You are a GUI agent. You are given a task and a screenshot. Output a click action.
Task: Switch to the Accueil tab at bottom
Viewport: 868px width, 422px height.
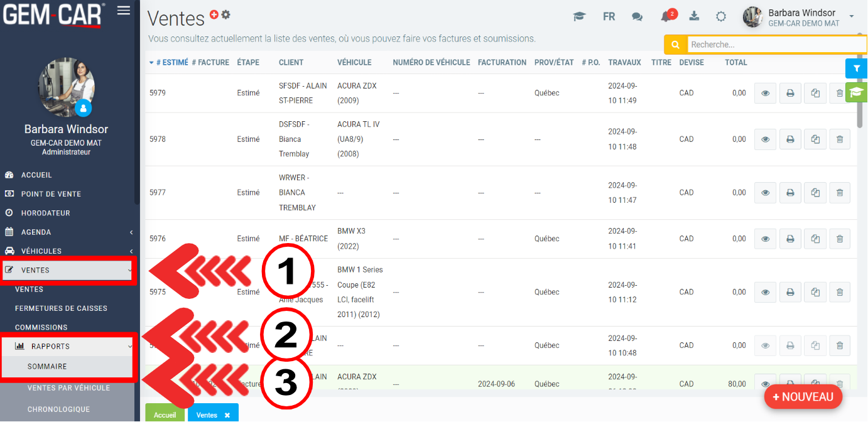click(165, 415)
